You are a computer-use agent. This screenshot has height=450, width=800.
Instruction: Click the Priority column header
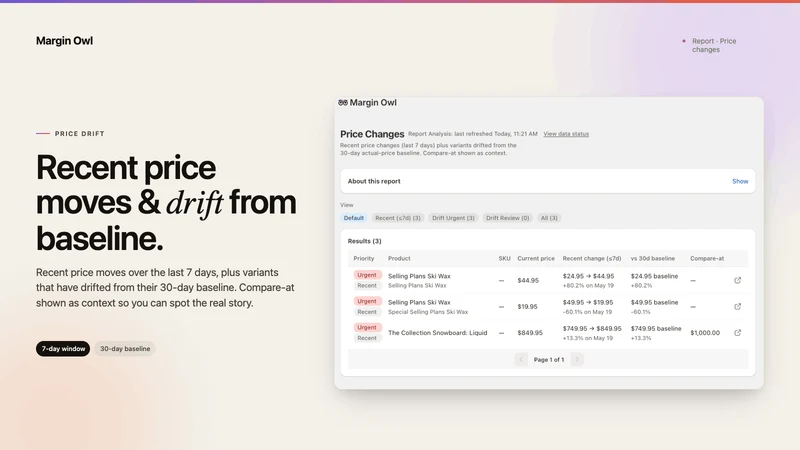364,258
